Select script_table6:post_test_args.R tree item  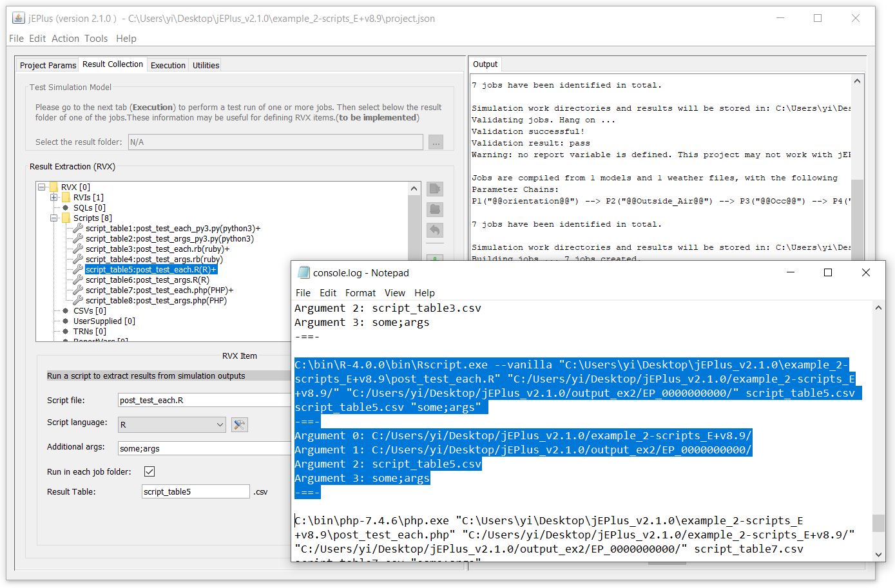(148, 280)
